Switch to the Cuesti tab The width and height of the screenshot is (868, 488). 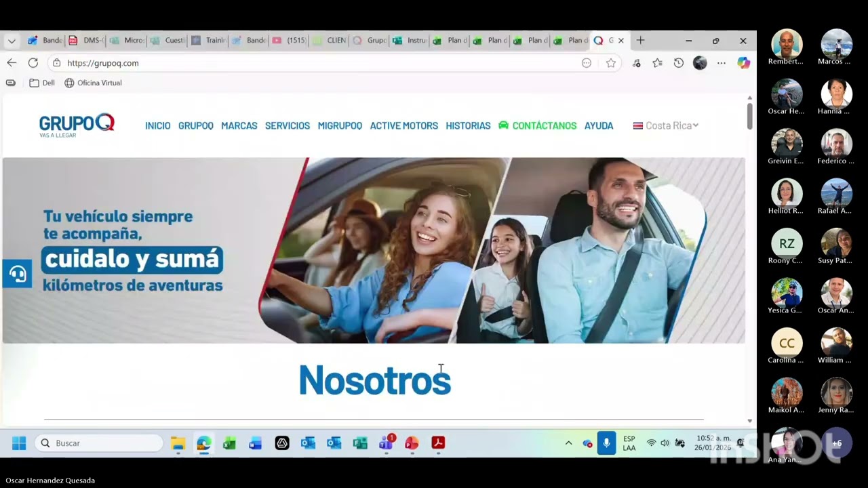(x=167, y=41)
